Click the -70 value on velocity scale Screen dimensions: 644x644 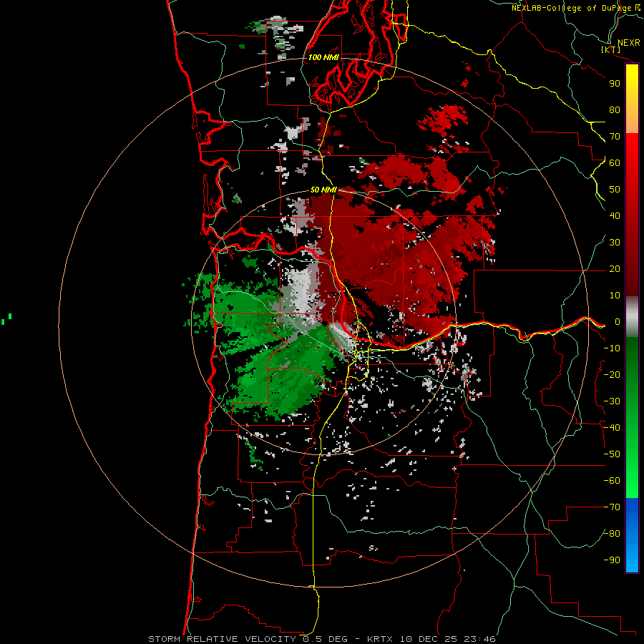point(612,507)
